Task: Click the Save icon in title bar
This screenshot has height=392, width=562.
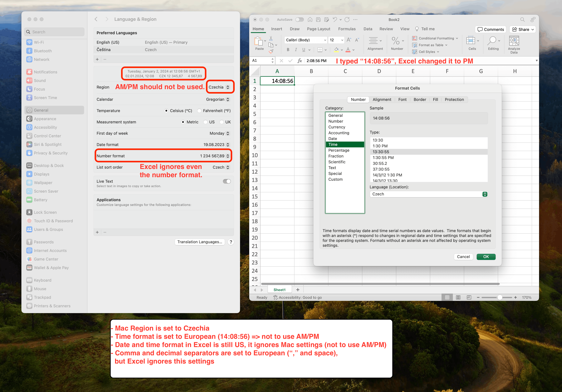Action: (x=318, y=20)
